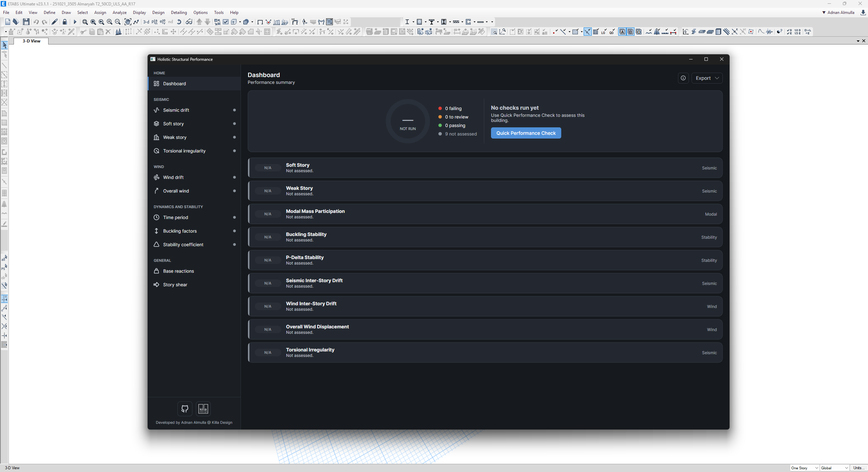Click the Units... button in status bar
The height and width of the screenshot is (472, 868).
858,468
